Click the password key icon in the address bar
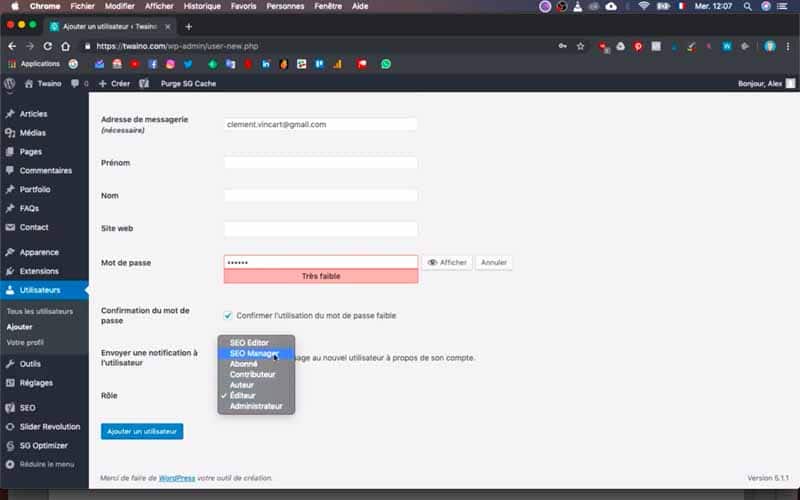800x500 pixels. tap(562, 46)
